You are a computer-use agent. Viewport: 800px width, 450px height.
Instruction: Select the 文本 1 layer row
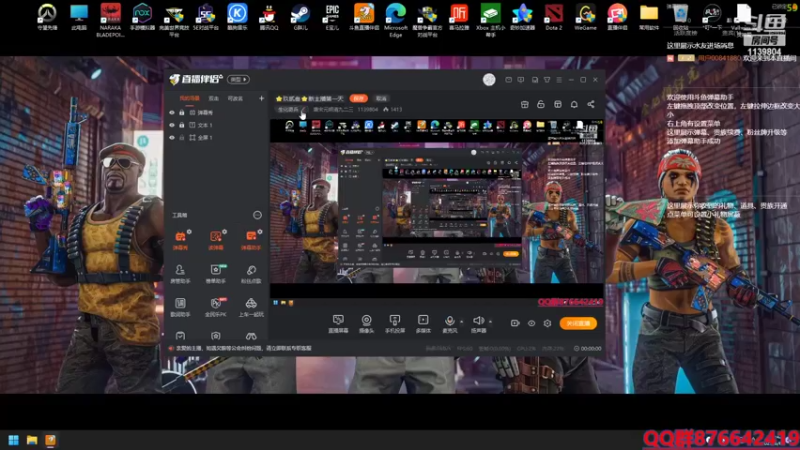[x=216, y=125]
